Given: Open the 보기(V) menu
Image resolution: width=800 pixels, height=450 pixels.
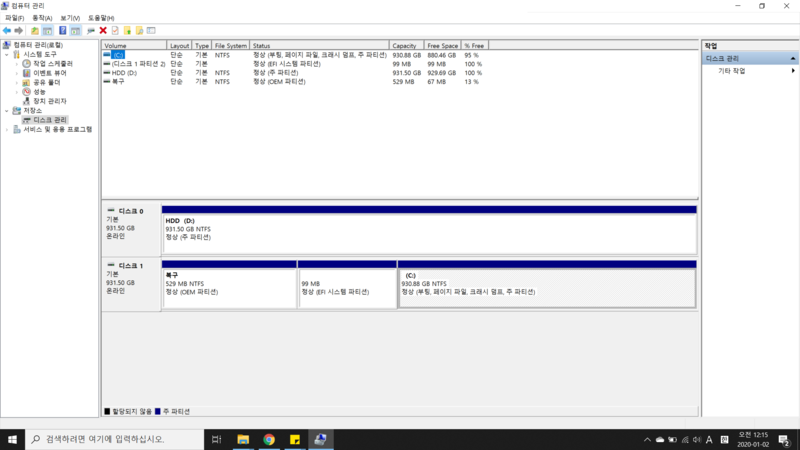Looking at the screenshot, I should (70, 18).
